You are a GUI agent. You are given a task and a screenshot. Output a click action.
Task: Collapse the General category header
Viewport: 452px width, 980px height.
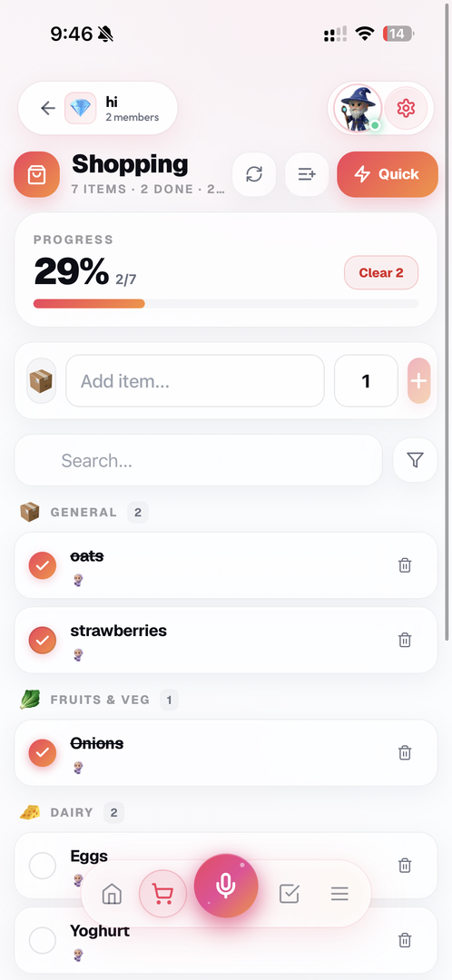coord(84,513)
